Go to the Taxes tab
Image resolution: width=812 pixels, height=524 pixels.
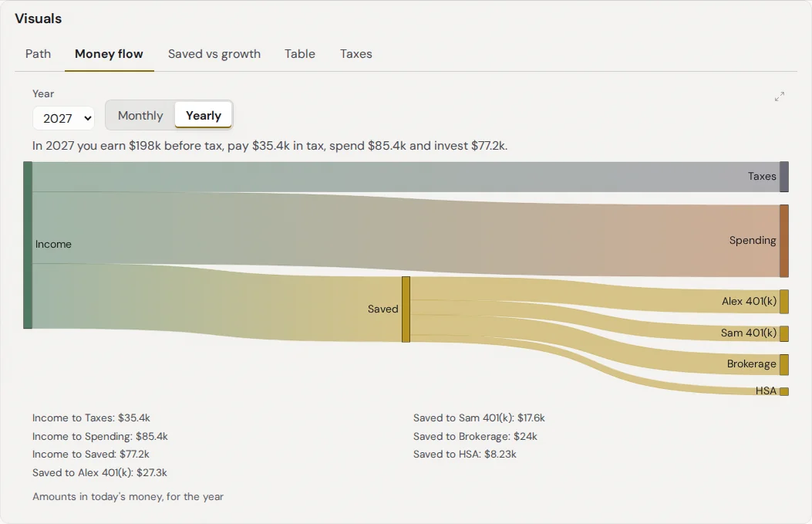(x=355, y=54)
